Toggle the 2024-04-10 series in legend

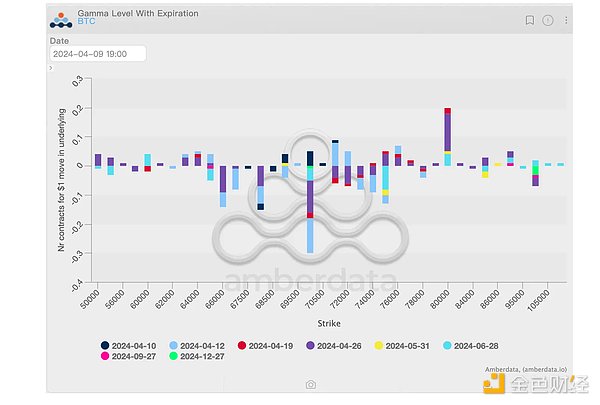(130, 345)
